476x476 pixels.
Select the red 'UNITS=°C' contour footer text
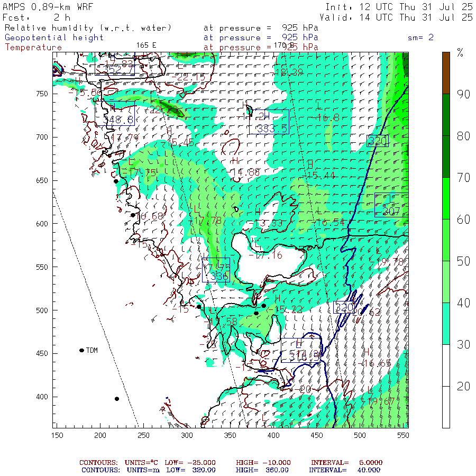141,463
